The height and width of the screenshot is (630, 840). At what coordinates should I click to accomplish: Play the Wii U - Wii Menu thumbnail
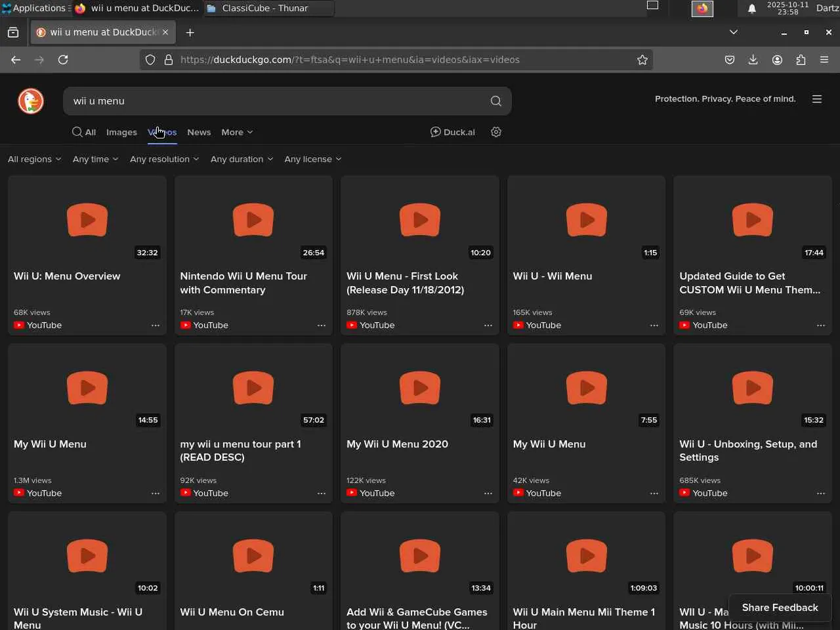pos(587,220)
